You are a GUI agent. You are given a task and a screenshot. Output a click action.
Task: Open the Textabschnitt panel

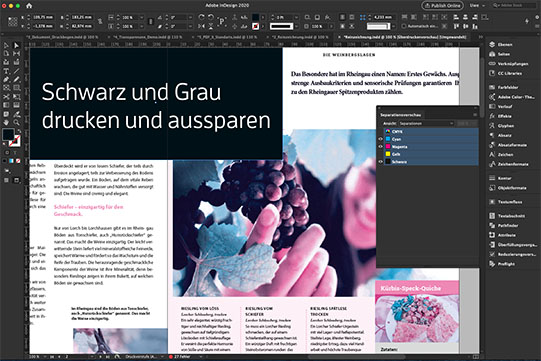[x=507, y=216]
